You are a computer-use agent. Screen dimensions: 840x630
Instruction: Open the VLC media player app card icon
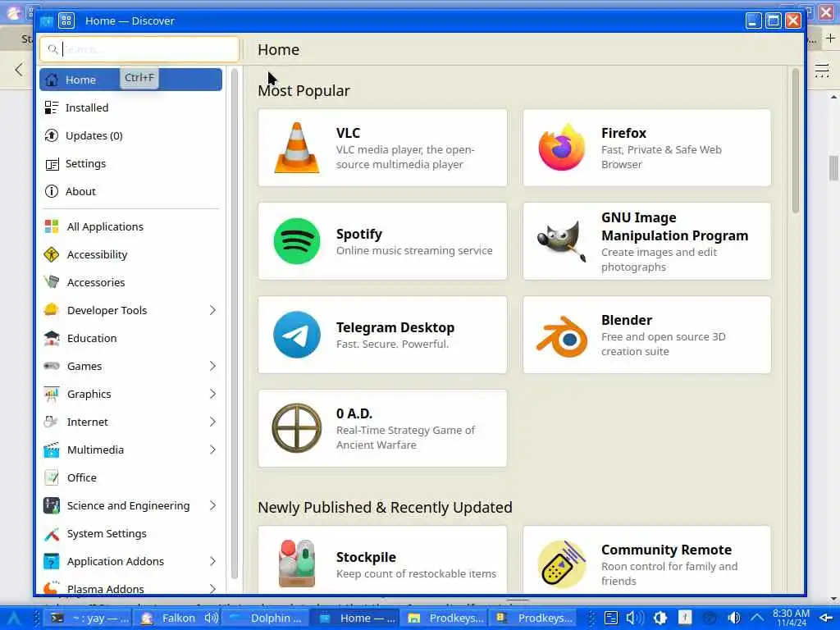click(x=297, y=148)
